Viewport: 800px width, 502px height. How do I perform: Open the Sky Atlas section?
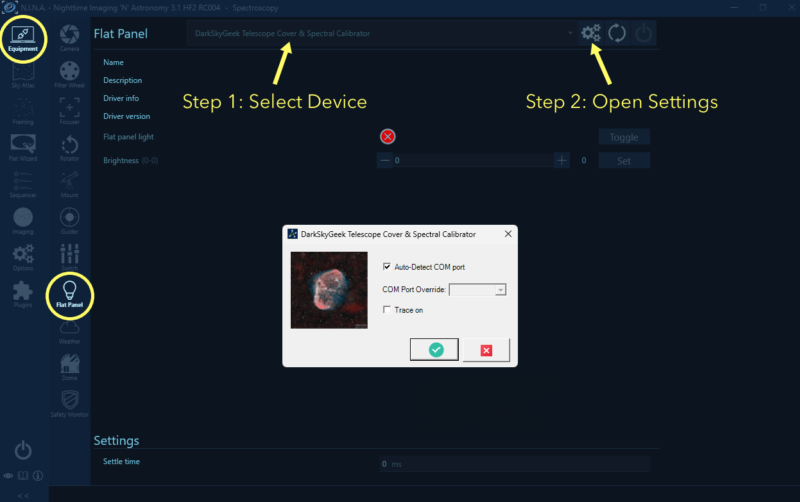[x=23, y=76]
